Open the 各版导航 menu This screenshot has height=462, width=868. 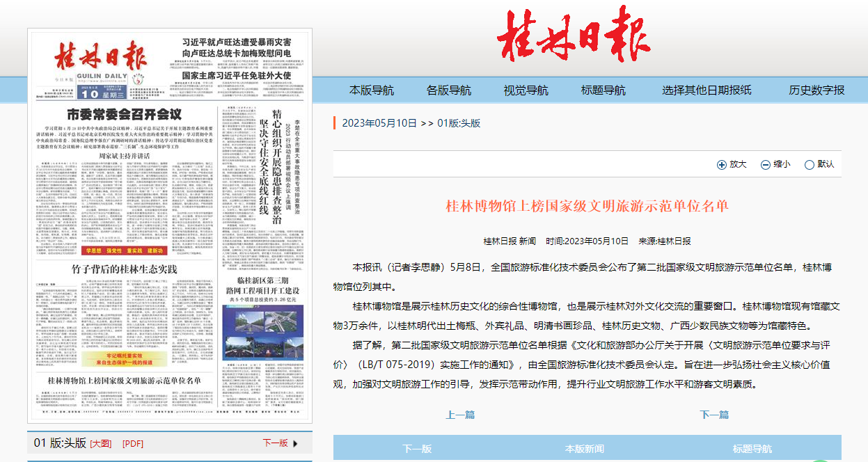[x=449, y=90]
